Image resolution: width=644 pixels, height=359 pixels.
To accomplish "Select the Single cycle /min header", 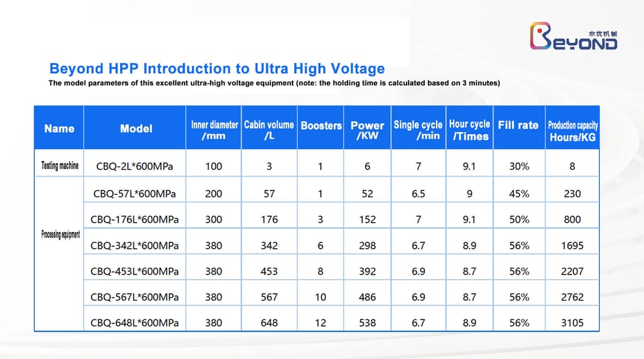I will (x=418, y=130).
